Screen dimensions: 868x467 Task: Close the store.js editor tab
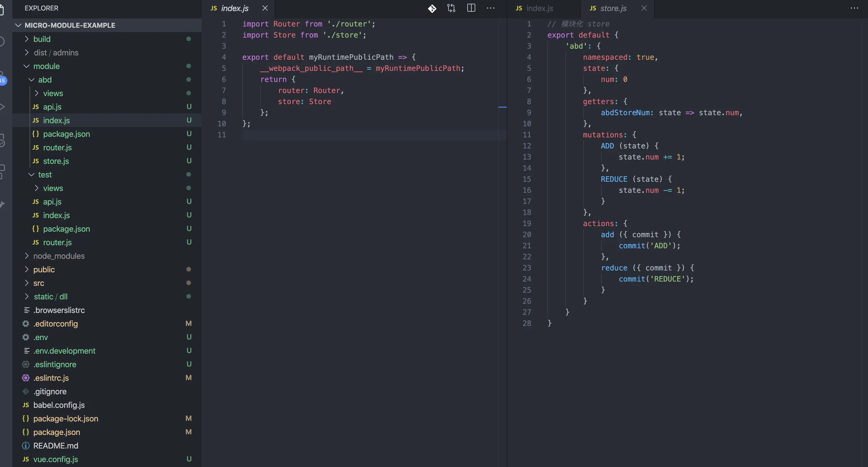click(x=644, y=8)
